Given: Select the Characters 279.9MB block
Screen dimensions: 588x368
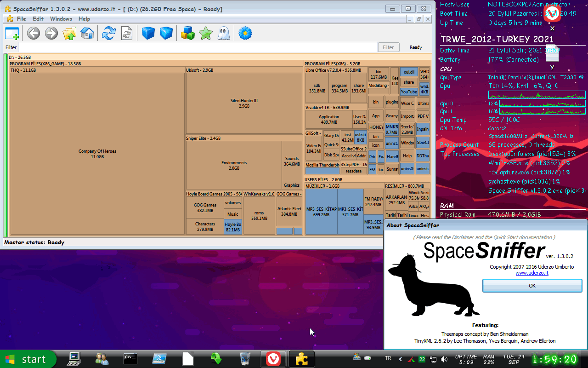Looking at the screenshot, I should 205,226.
